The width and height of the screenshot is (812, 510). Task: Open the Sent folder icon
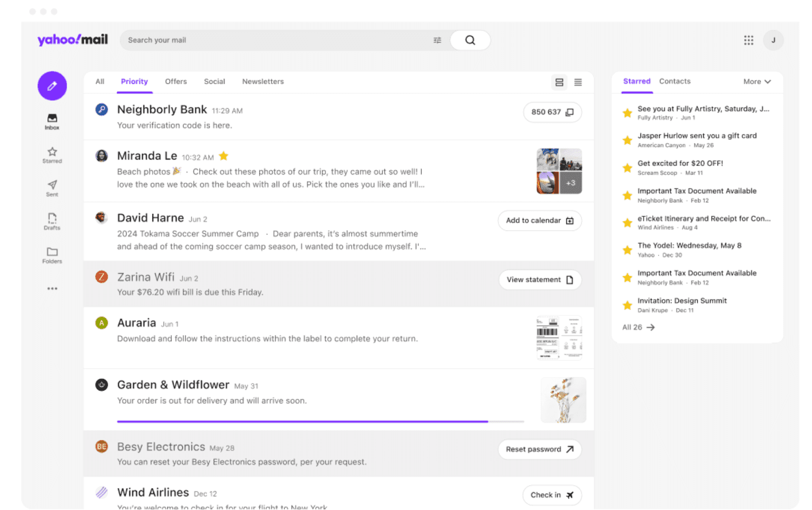pos(51,187)
